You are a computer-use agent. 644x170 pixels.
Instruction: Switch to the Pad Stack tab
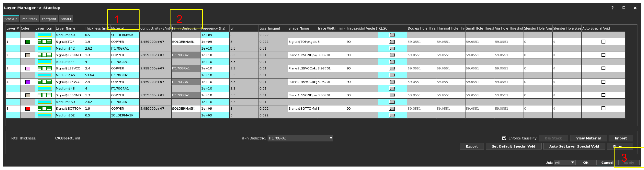29,19
